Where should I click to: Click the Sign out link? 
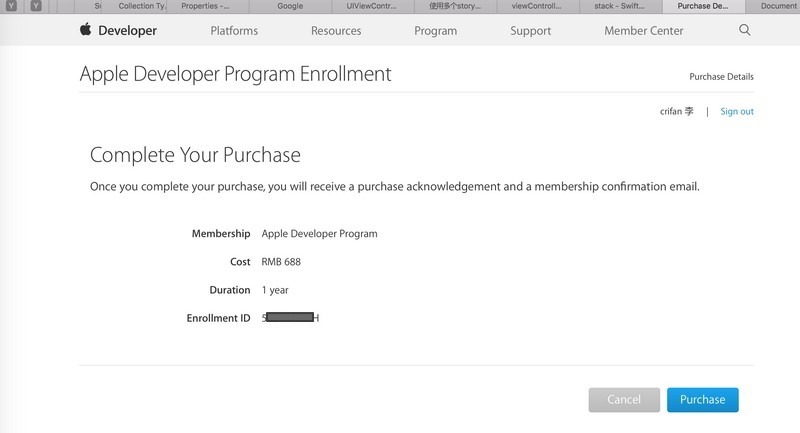(737, 111)
